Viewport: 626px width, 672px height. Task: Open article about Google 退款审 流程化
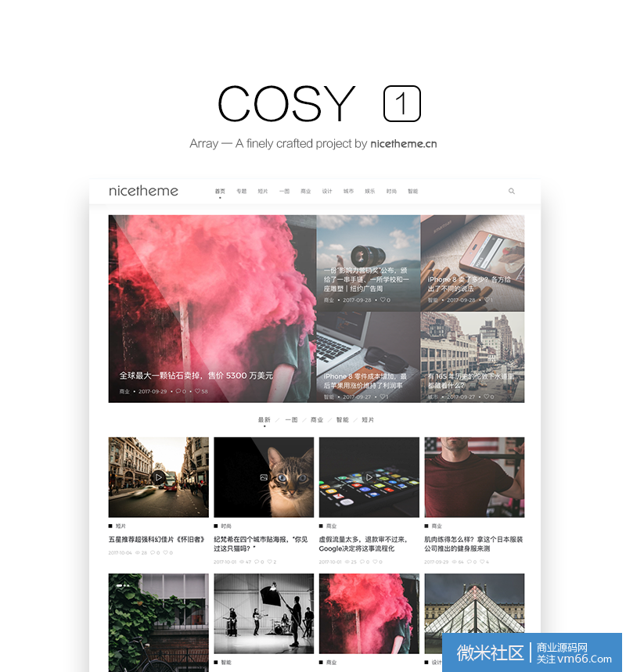363,544
